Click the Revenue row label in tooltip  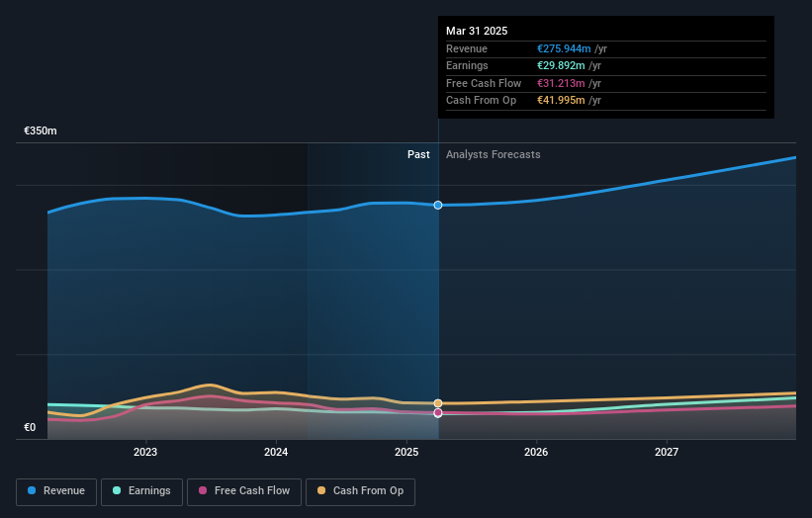pos(467,48)
